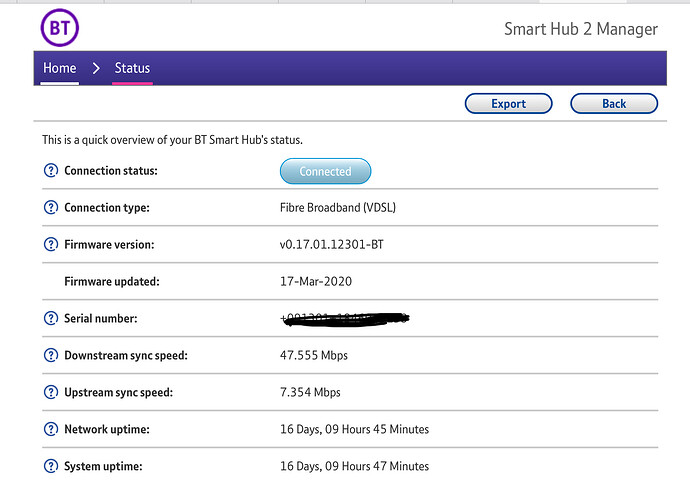
Task: Click the 'Firmware version:' label
Action: point(109,245)
